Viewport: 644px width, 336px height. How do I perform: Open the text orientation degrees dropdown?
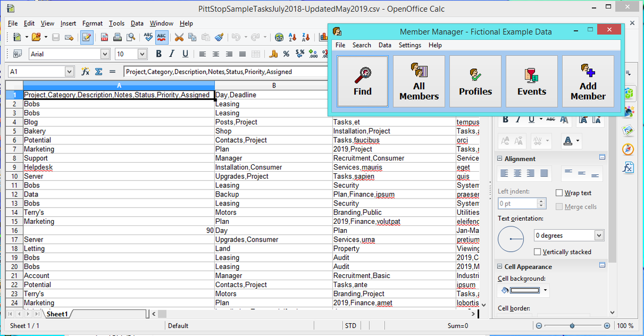tap(599, 236)
